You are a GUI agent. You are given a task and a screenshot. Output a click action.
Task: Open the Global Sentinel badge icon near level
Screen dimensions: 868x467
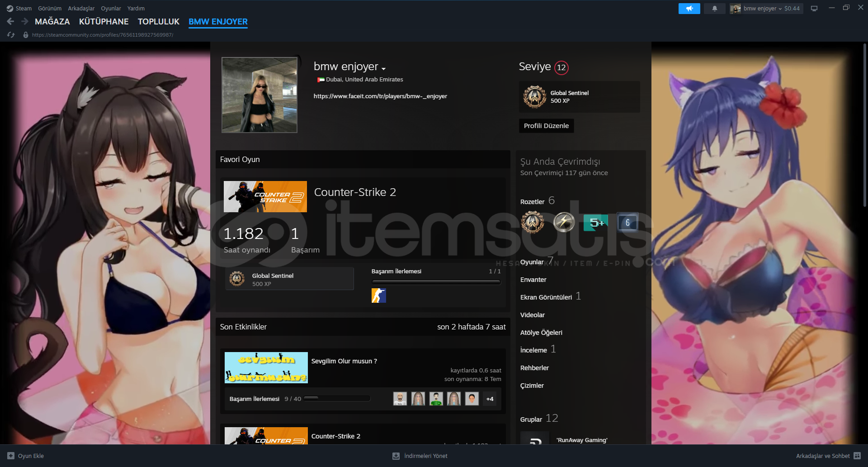pyautogui.click(x=535, y=97)
